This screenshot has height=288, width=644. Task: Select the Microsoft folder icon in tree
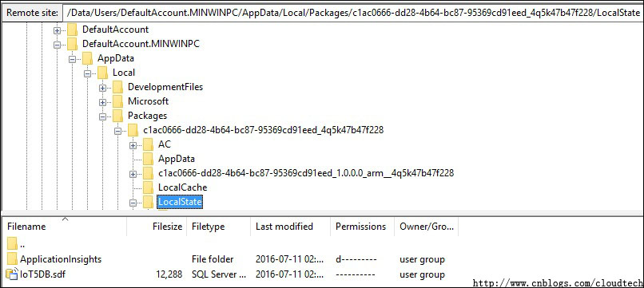tap(117, 101)
